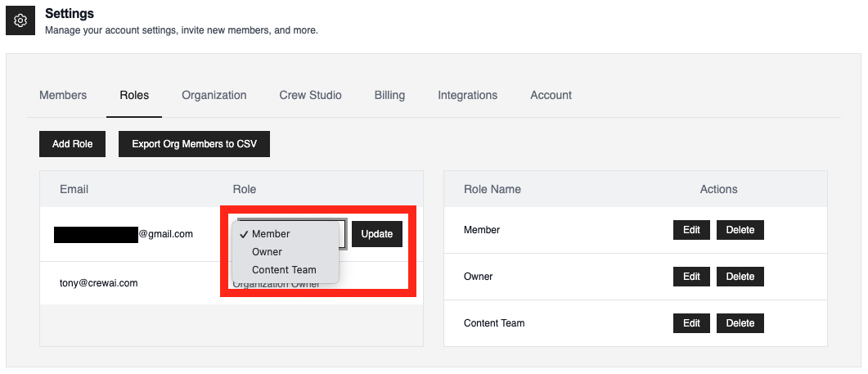
Task: Select Content Team in the role dropdown
Action: point(284,270)
